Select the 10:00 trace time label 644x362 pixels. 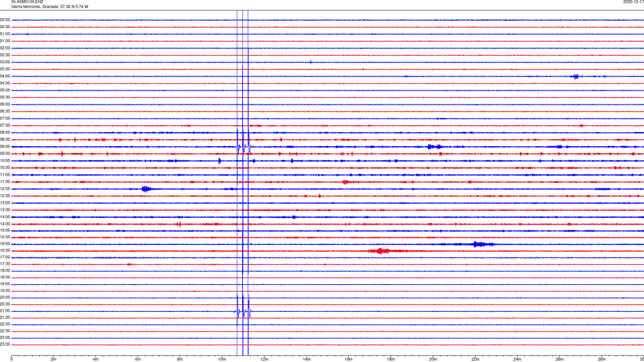tap(5, 160)
